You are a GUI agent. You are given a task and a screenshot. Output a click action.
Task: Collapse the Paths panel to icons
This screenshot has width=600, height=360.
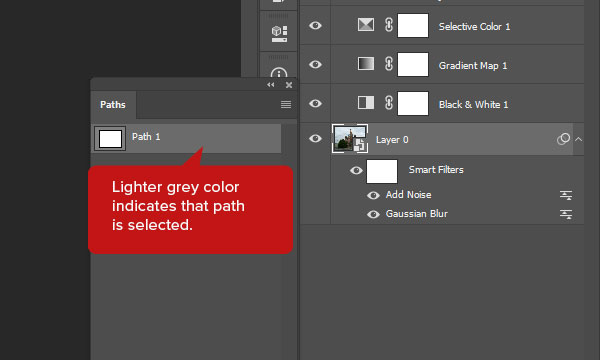(271, 85)
